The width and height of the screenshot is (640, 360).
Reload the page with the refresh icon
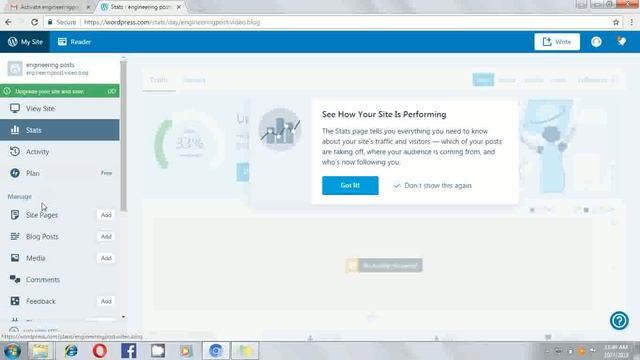pos(35,22)
